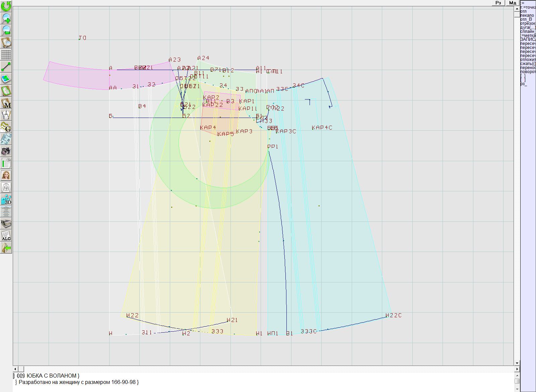Open the woman's face portrait icon

(x=6, y=175)
